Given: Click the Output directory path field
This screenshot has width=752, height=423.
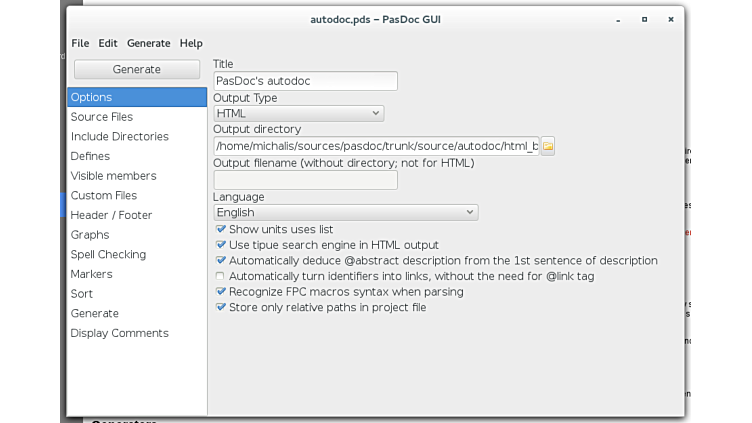Looking at the screenshot, I should point(376,146).
